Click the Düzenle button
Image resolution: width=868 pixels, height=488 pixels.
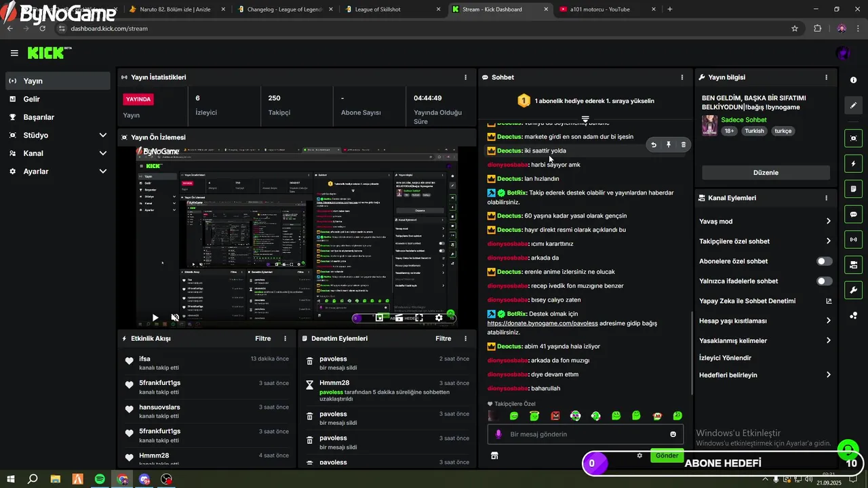[766, 172]
